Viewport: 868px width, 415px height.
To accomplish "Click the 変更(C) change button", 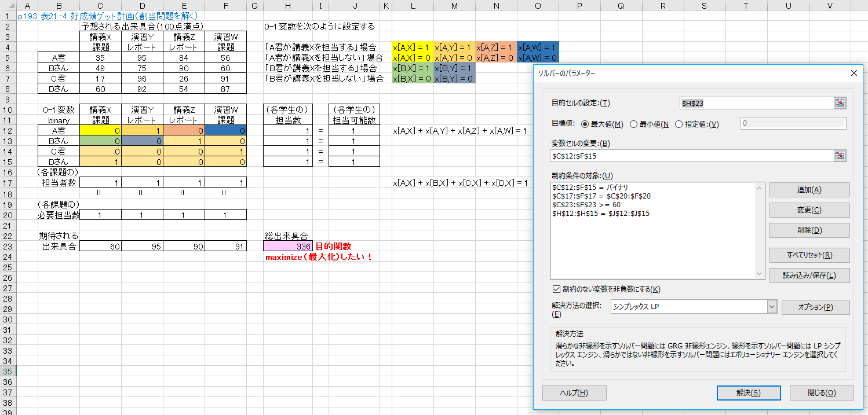I will [809, 210].
